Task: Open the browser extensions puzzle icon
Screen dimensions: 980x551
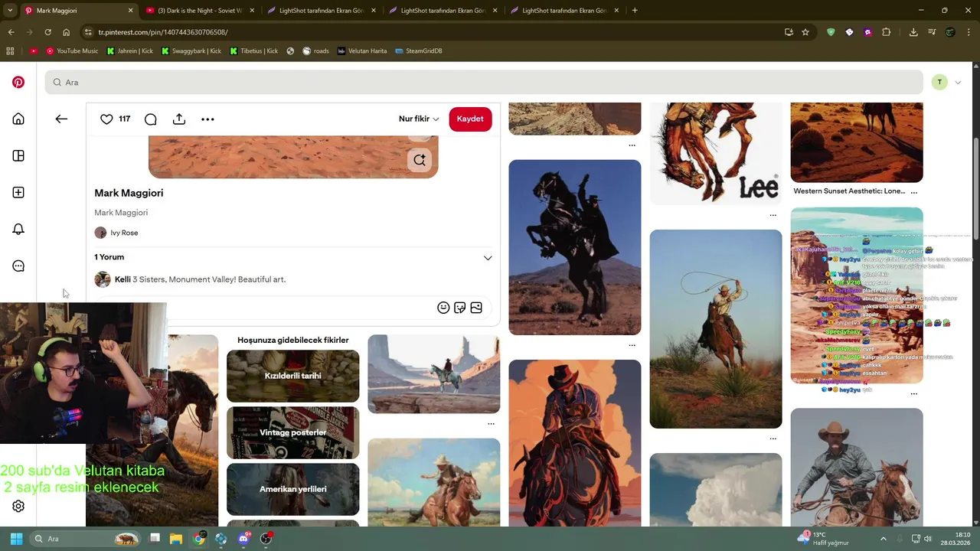Action: [887, 32]
